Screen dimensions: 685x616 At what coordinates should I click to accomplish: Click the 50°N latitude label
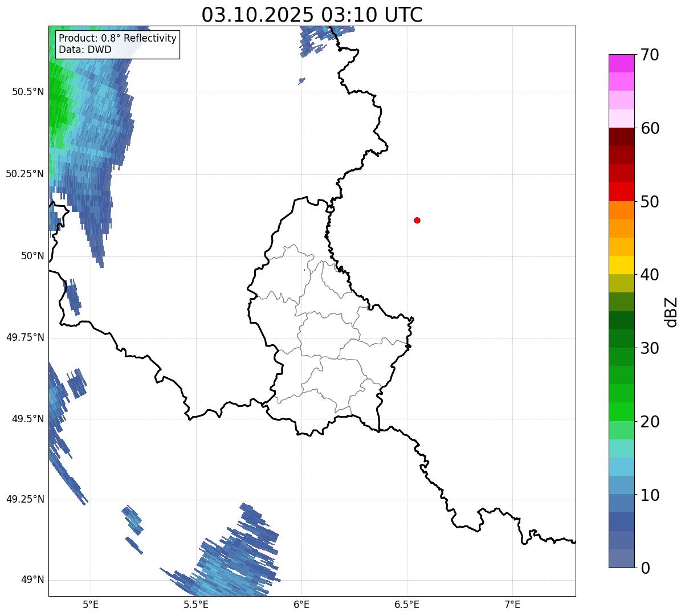pyautogui.click(x=32, y=256)
